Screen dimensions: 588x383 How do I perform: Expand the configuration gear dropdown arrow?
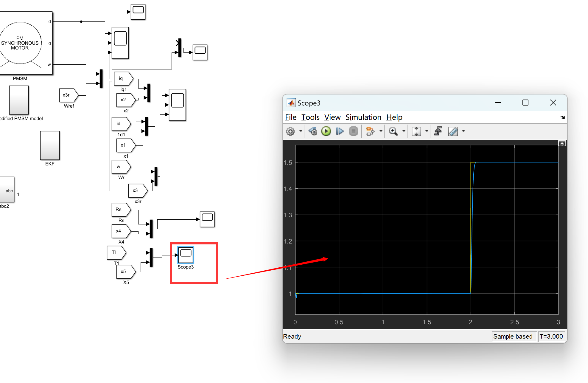pos(301,131)
